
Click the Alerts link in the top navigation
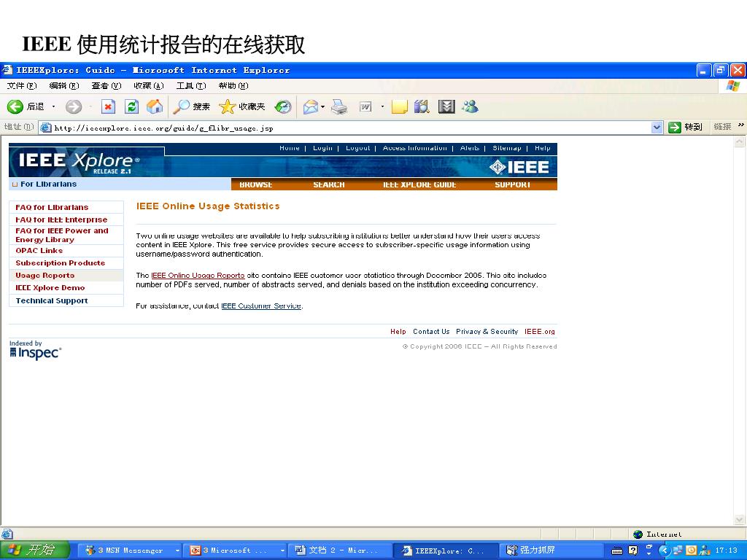tap(470, 148)
